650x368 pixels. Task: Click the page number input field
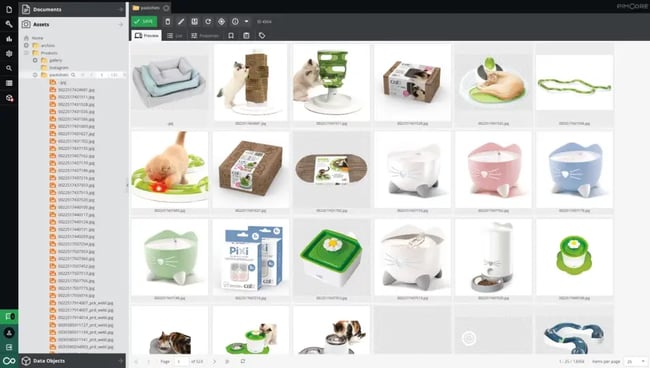coord(181,361)
